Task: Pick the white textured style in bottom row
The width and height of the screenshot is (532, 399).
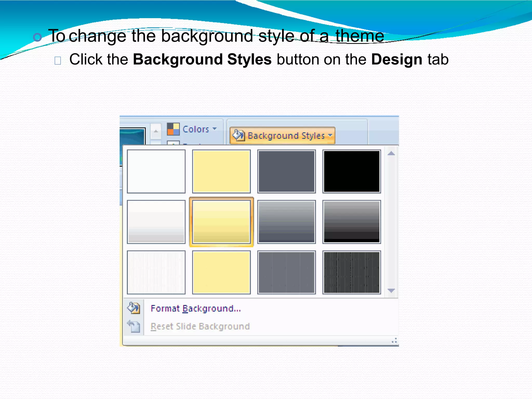Action: (156, 272)
